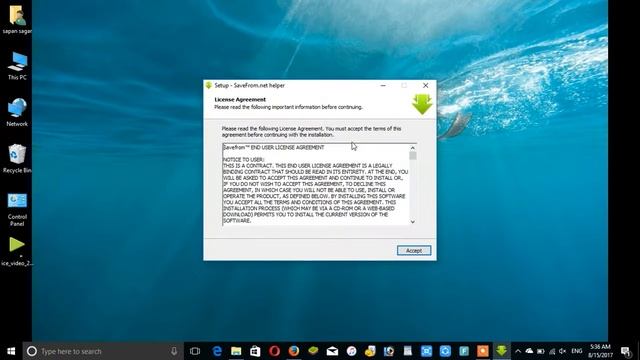Open the Action Center notifications icon
The image size is (640, 360).
coord(626,351)
